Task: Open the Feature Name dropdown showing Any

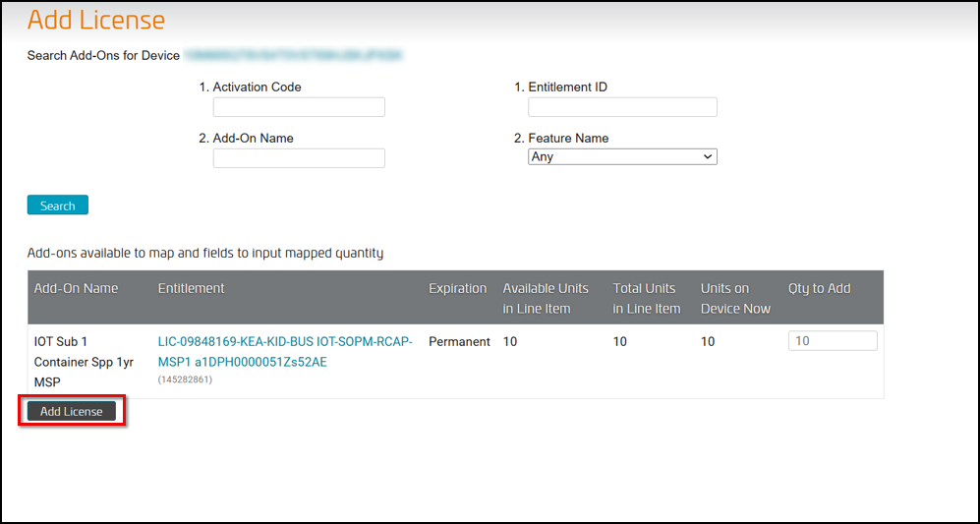Action: (622, 157)
